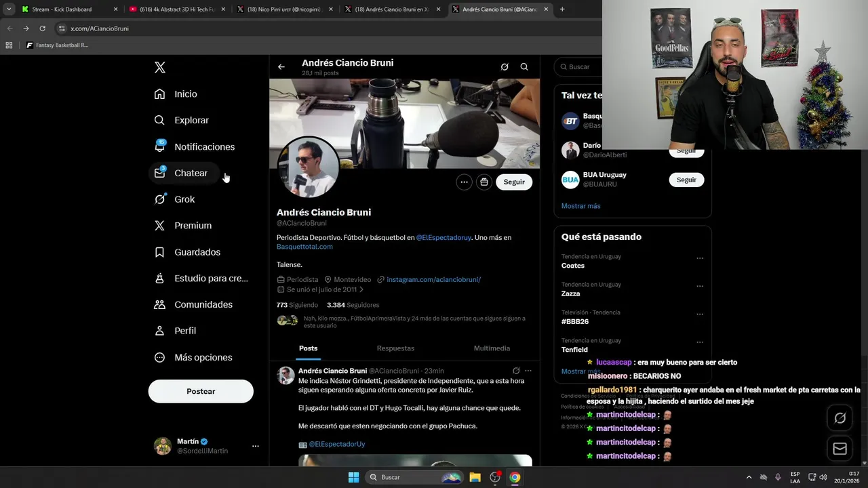Screen dimensions: 868x488
Task: Open a new browser tab
Action: pyautogui.click(x=562, y=9)
